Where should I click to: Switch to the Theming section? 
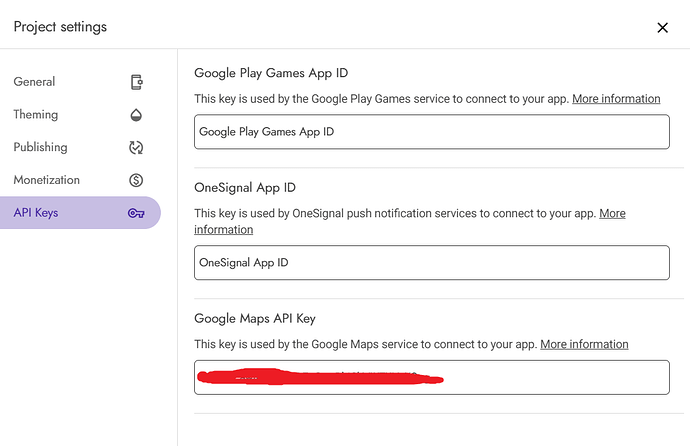36,115
